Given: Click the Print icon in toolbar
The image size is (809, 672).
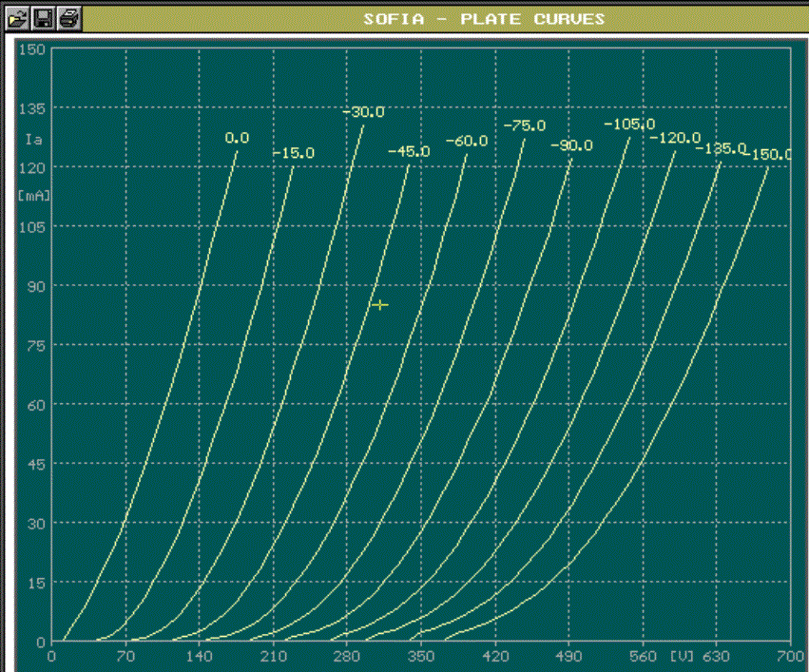Looking at the screenshot, I should [68, 18].
